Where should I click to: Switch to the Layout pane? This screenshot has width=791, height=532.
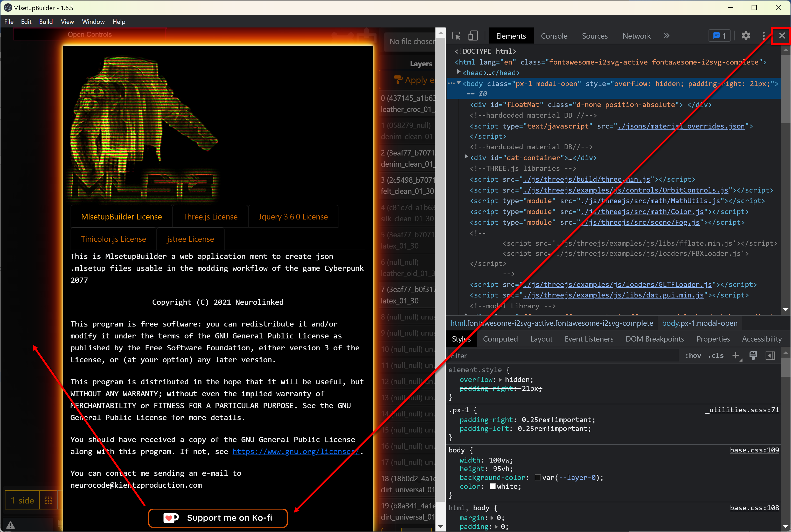tap(541, 339)
